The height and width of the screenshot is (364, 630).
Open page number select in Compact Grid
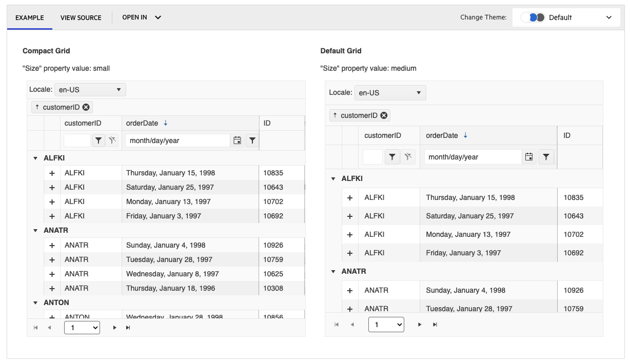[x=82, y=328]
